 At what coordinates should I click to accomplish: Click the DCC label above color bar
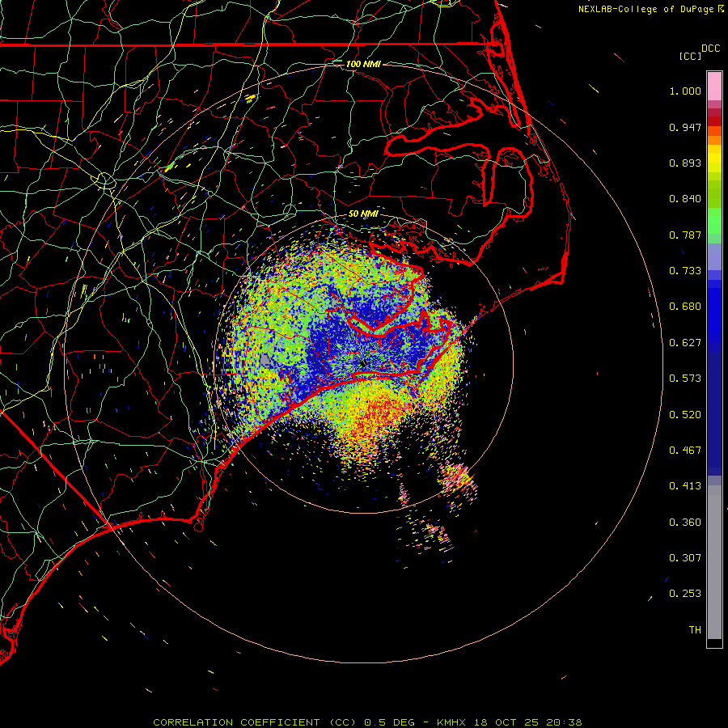point(711,49)
